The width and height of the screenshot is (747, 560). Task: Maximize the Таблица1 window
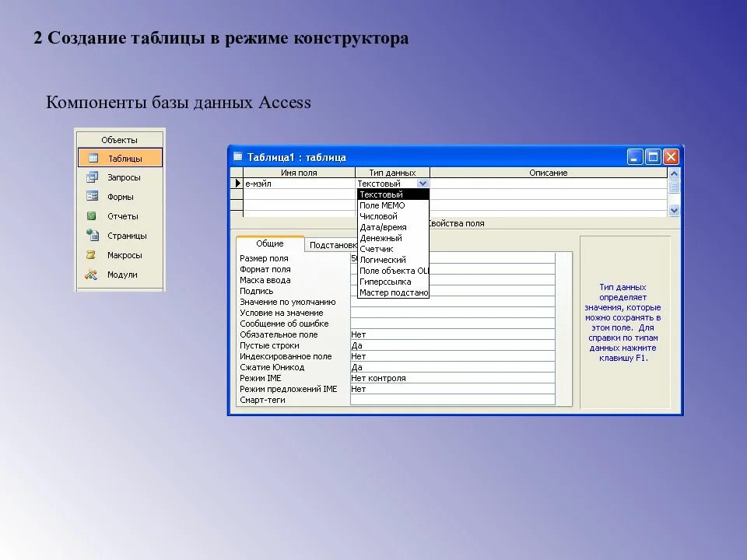[x=653, y=156]
